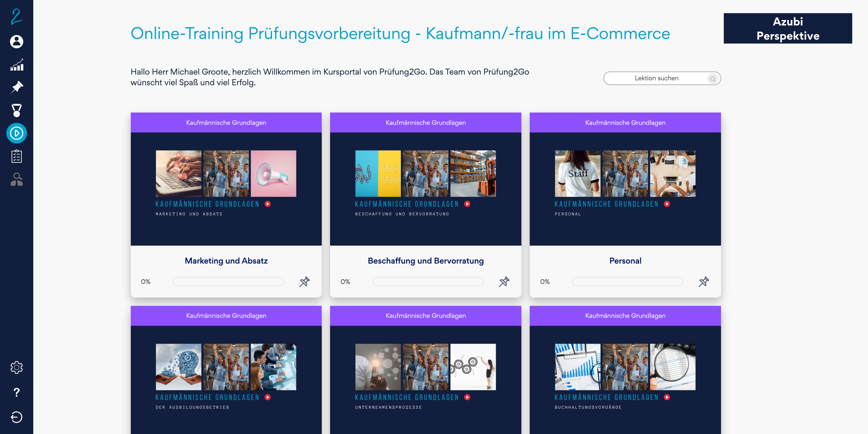Play the Unternehmensprozesse lesson video

point(467,397)
